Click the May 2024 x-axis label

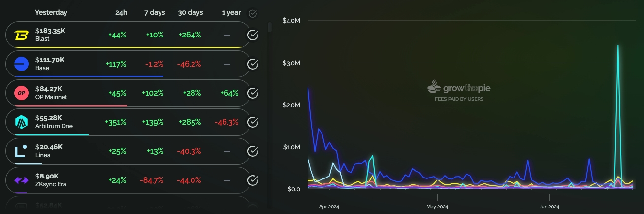coord(437,206)
